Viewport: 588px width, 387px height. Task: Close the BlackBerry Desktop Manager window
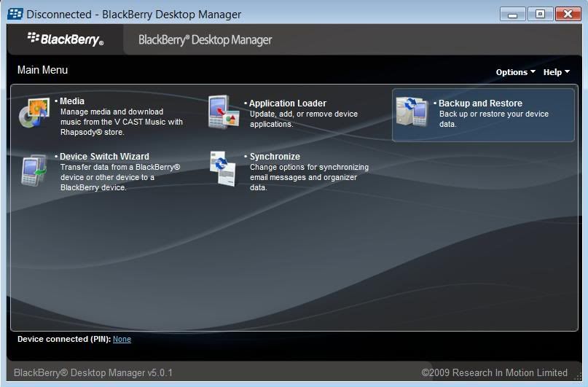point(568,15)
